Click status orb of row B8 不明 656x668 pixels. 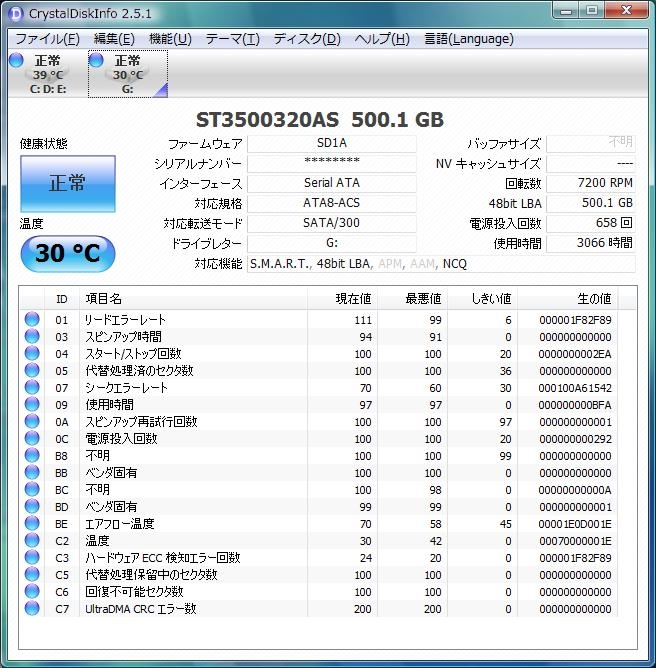coord(32,455)
